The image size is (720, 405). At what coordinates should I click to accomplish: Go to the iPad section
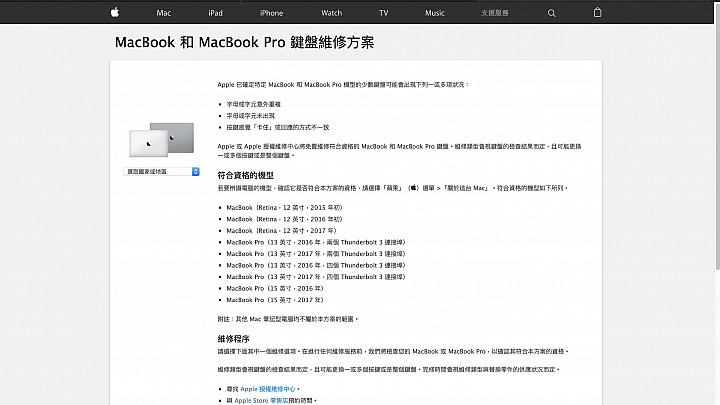pyautogui.click(x=215, y=13)
